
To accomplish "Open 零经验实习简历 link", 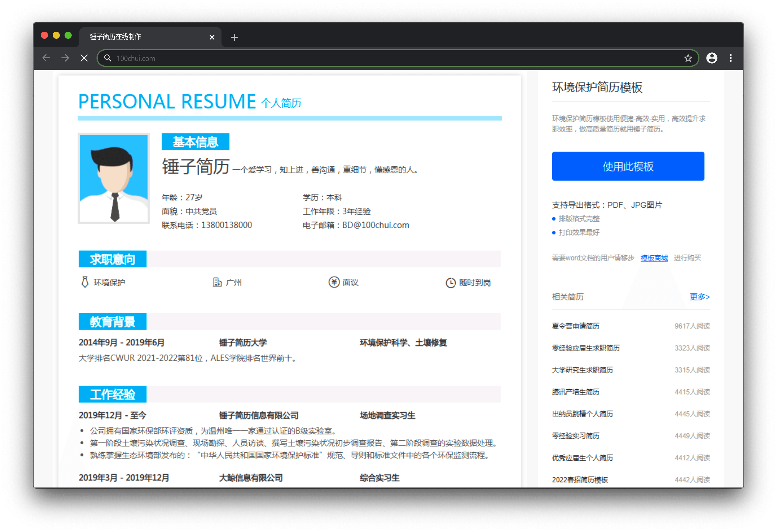I will click(575, 436).
